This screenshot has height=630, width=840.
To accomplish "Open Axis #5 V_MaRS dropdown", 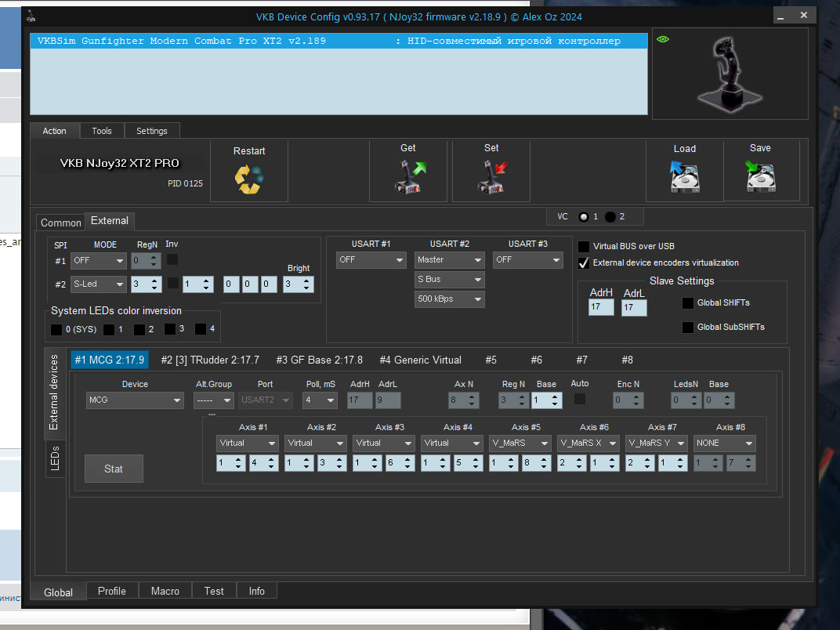I will tap(520, 443).
